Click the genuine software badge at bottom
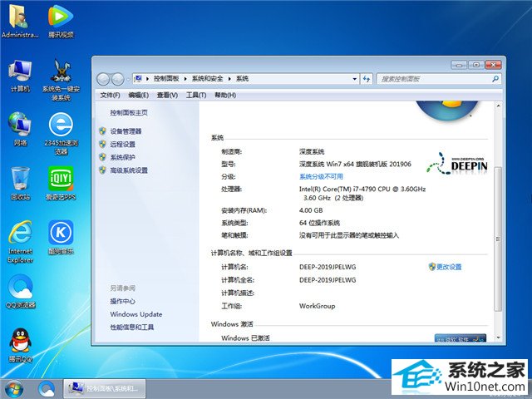The image size is (532, 399). coord(460,338)
